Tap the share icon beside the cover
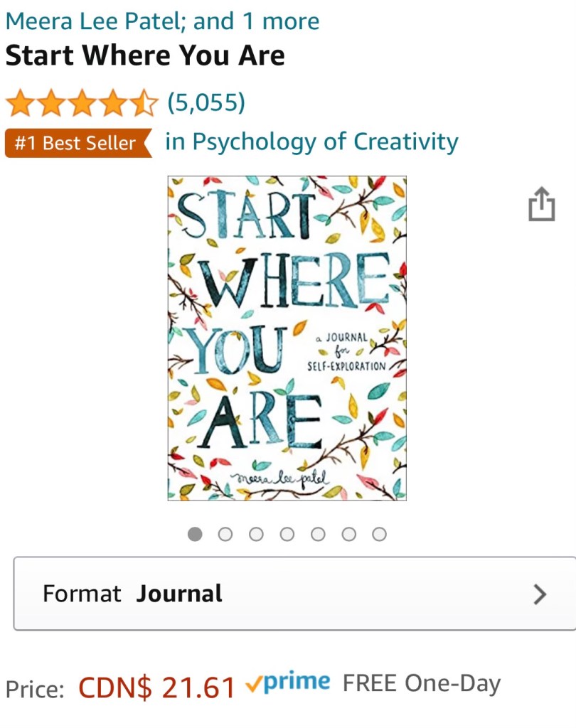 (x=542, y=204)
